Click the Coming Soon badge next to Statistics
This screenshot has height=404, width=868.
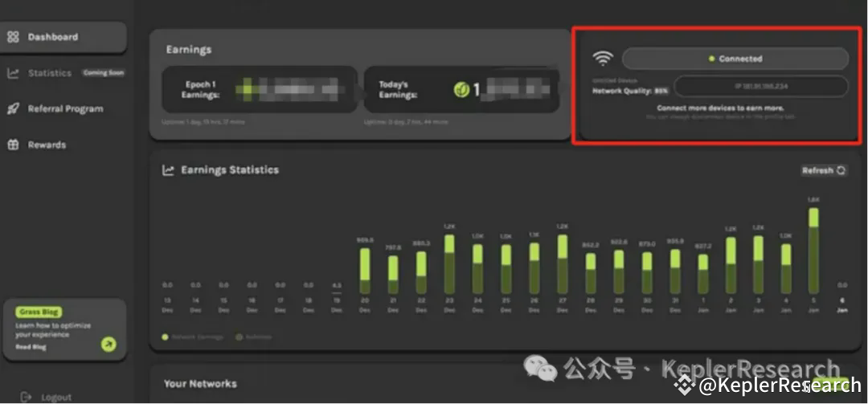(104, 72)
